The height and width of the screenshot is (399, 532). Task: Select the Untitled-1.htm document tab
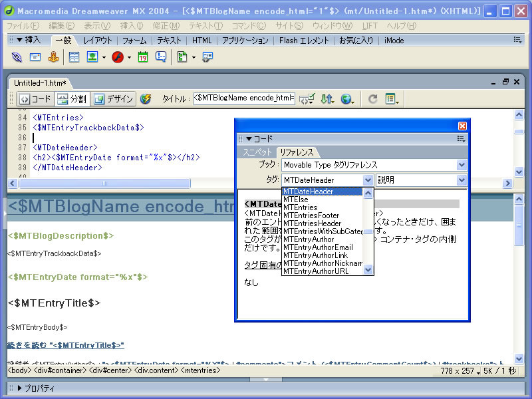click(40, 83)
